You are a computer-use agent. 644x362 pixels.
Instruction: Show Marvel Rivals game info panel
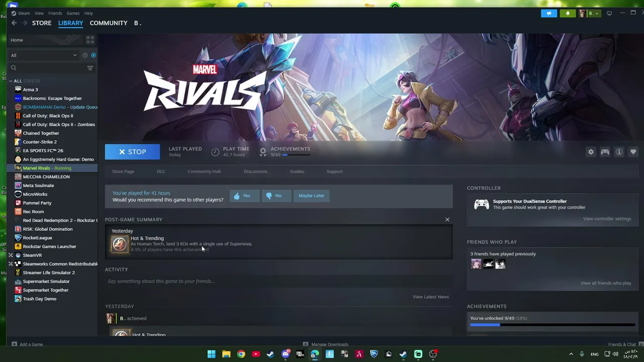pos(619,152)
